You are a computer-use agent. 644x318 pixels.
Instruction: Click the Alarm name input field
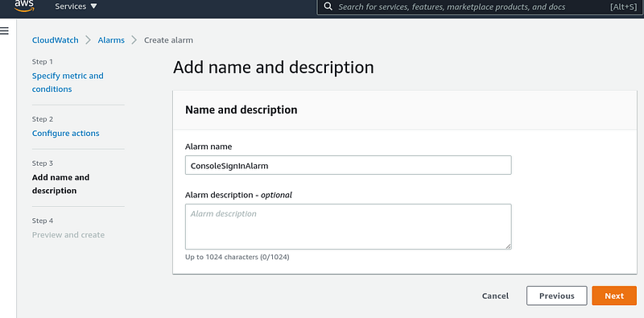pos(349,165)
